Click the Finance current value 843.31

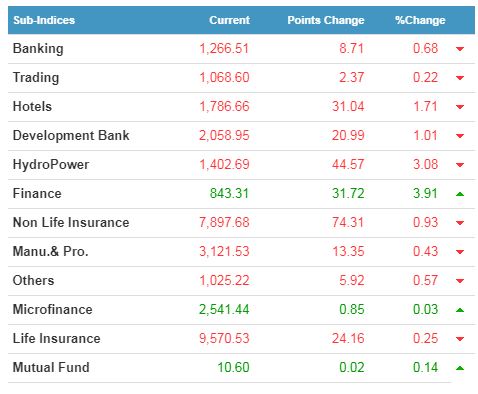tap(229, 193)
